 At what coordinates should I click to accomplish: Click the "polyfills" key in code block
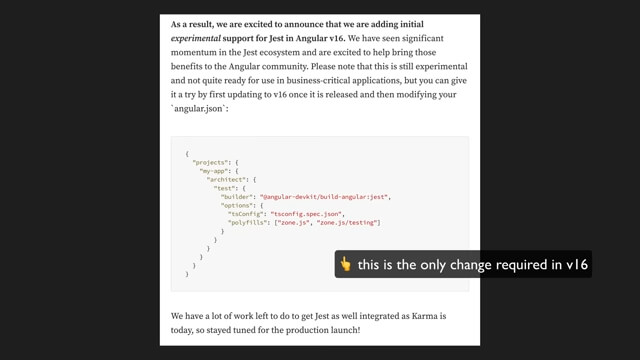click(247, 222)
